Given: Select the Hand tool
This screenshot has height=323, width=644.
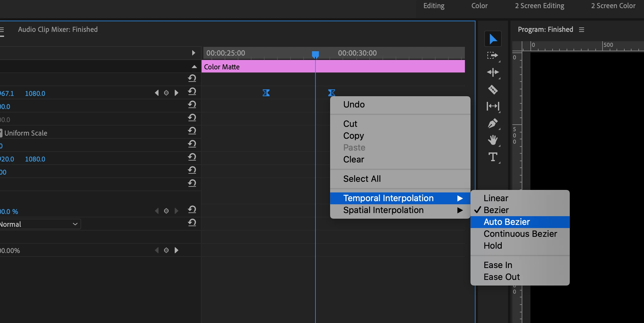Looking at the screenshot, I should coord(493,140).
